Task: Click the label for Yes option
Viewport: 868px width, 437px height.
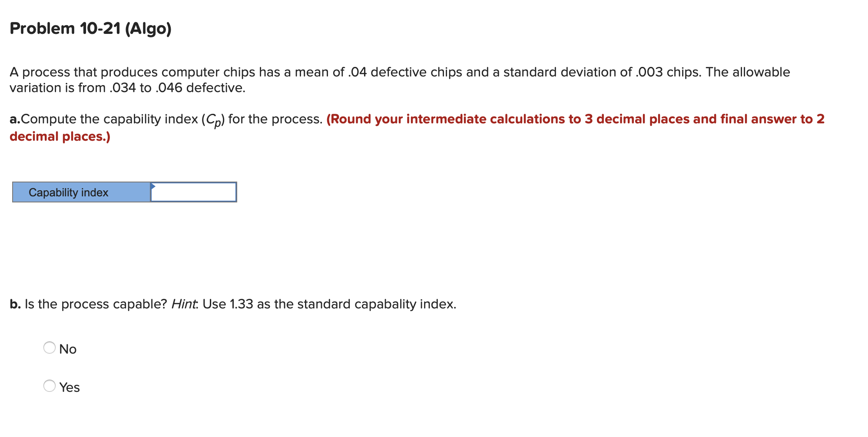Action: [70, 387]
